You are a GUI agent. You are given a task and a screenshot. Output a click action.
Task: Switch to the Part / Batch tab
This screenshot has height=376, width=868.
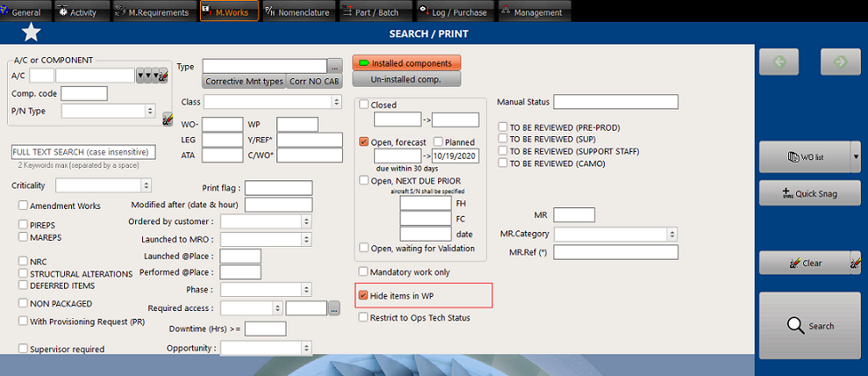[376, 11]
